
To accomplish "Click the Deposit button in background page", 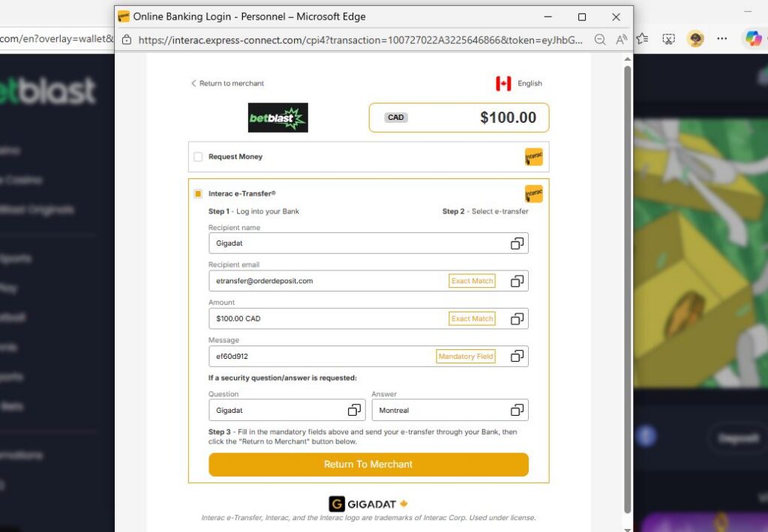I will [738, 438].
